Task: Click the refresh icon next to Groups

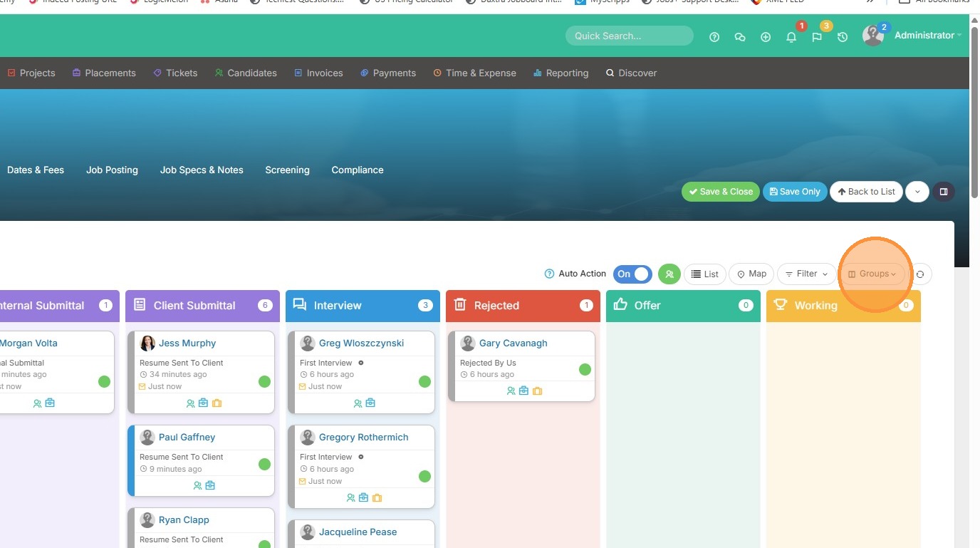Action: point(920,274)
